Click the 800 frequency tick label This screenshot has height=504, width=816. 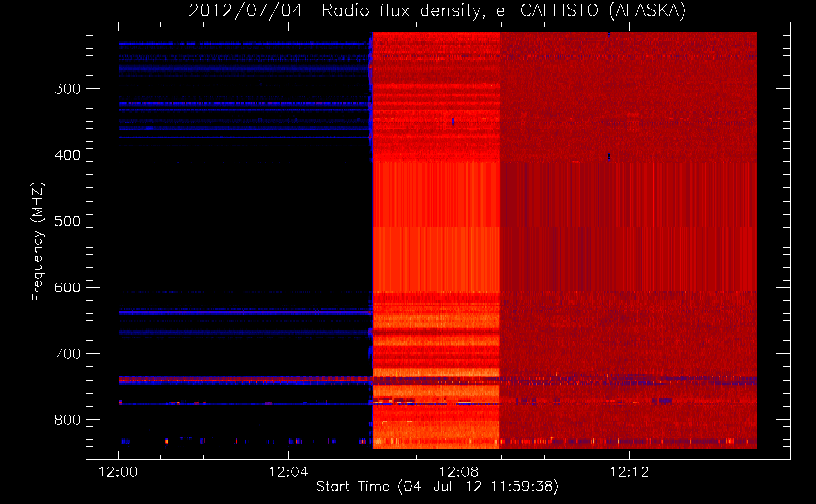pyautogui.click(x=68, y=420)
